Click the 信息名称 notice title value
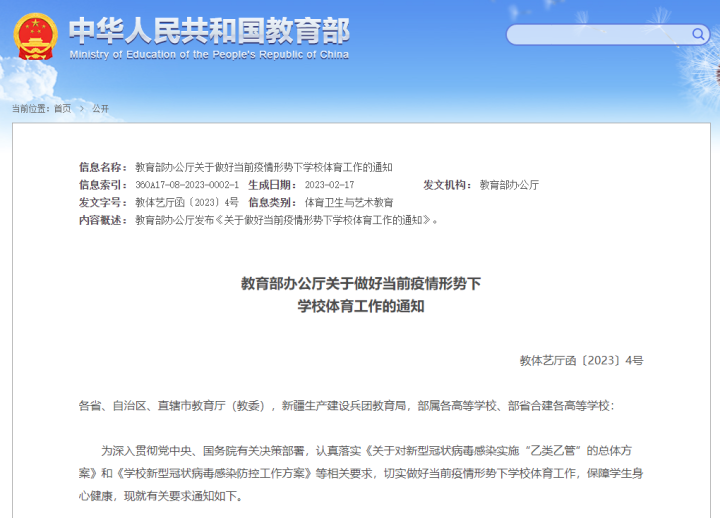The image size is (720, 518). coord(264,167)
